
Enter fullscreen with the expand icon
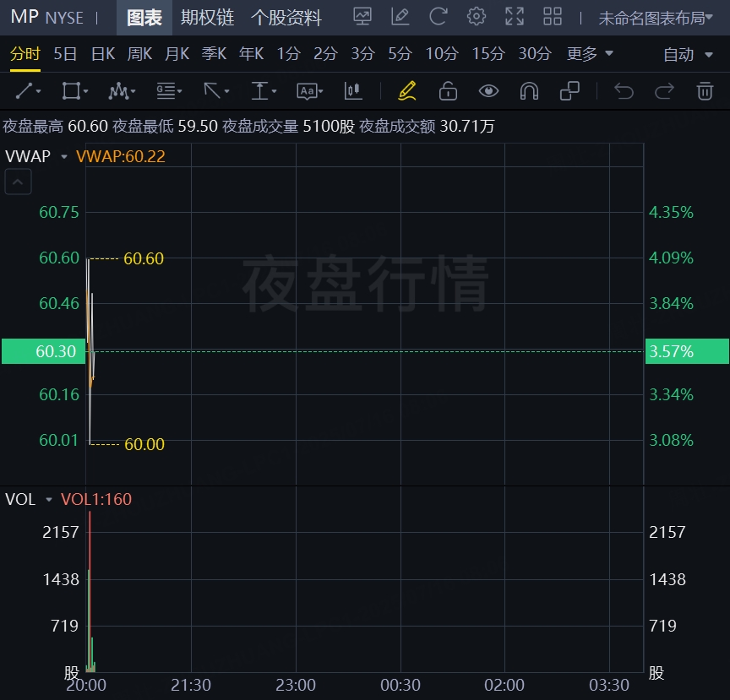pos(514,17)
